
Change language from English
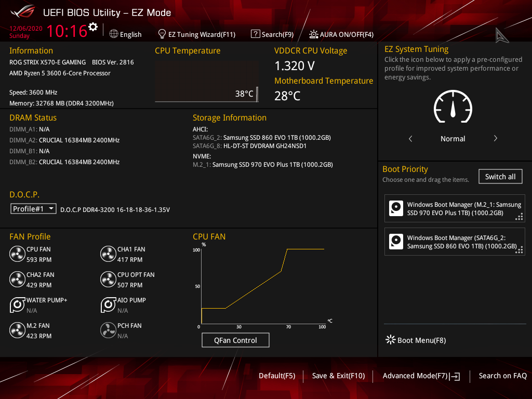(130, 35)
